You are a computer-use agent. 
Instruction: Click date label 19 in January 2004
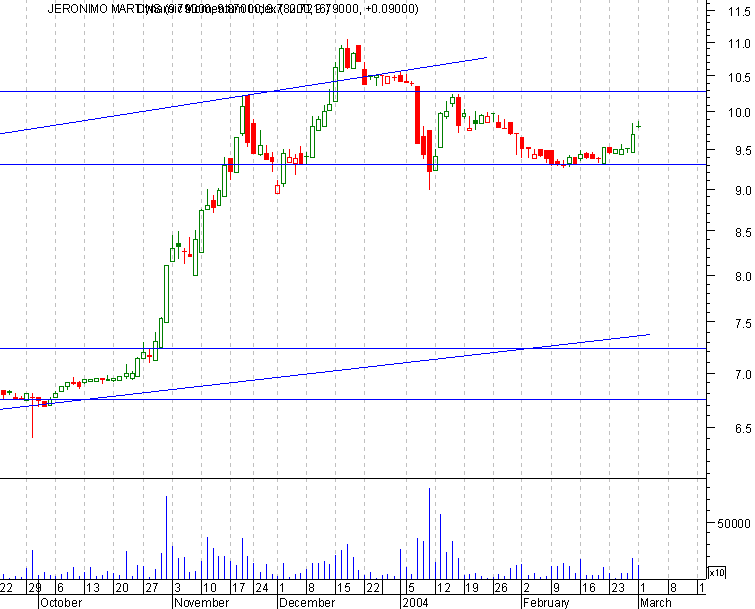coord(472,588)
